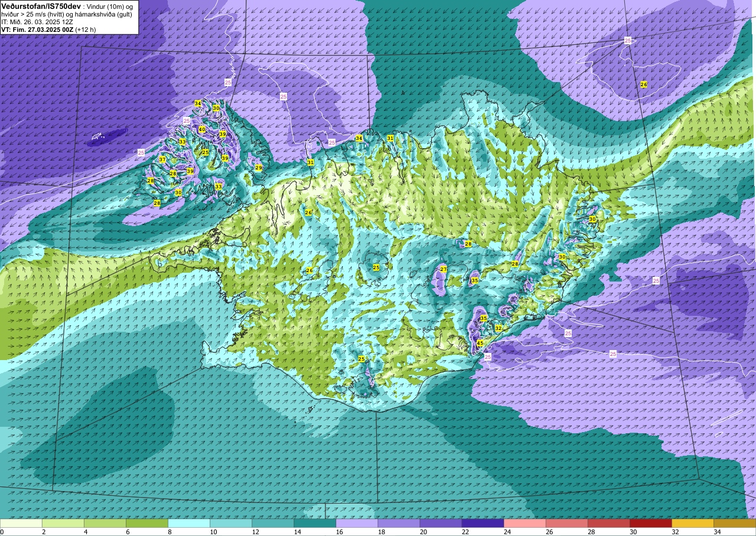This screenshot has height=536, width=756.
Task: Click the yellow 40 gust marker
Action: 202,129
